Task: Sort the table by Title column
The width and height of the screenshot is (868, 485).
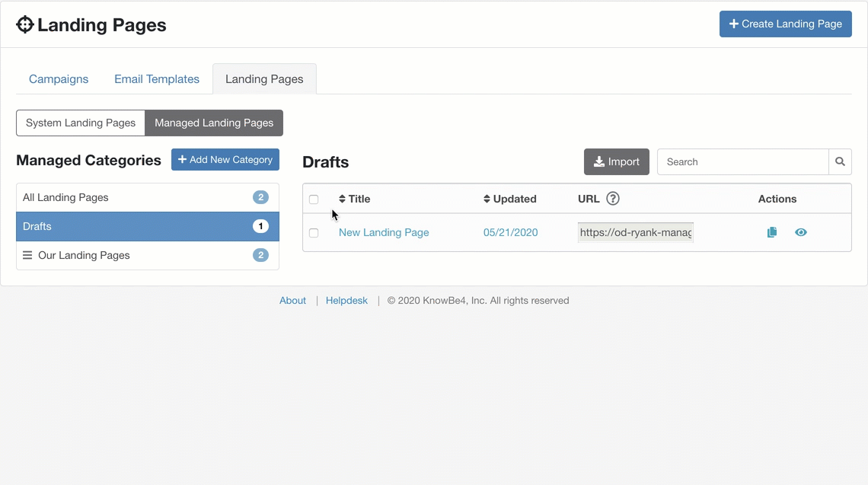Action: coord(354,199)
